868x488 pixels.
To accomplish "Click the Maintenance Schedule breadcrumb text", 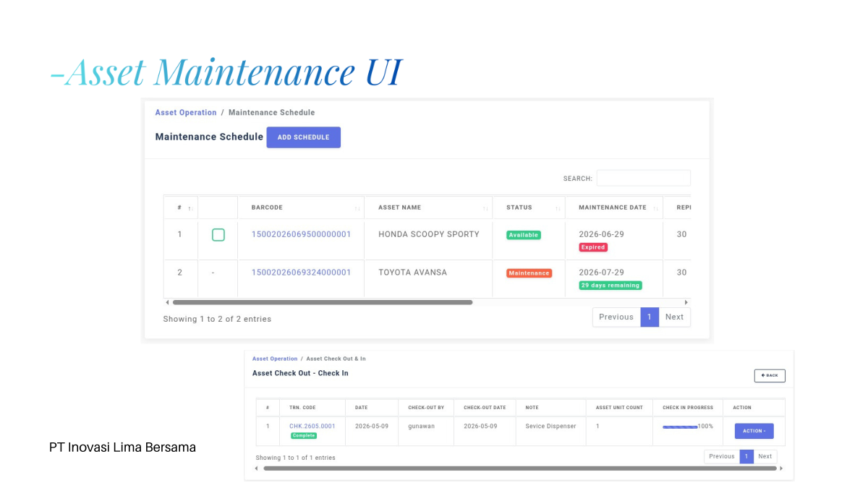I will (x=272, y=113).
